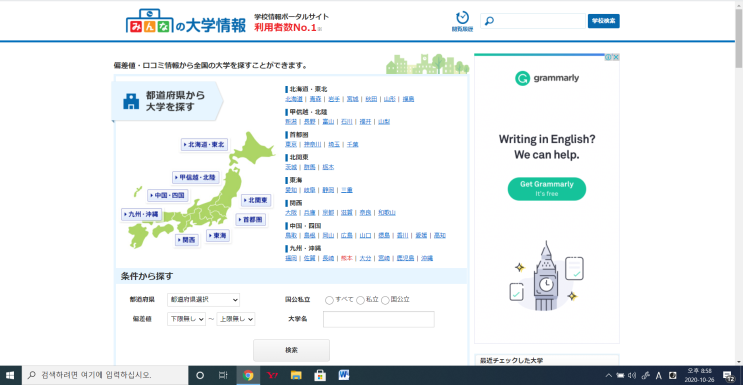Open the 熊本 prefecture link in red

[x=347, y=258]
